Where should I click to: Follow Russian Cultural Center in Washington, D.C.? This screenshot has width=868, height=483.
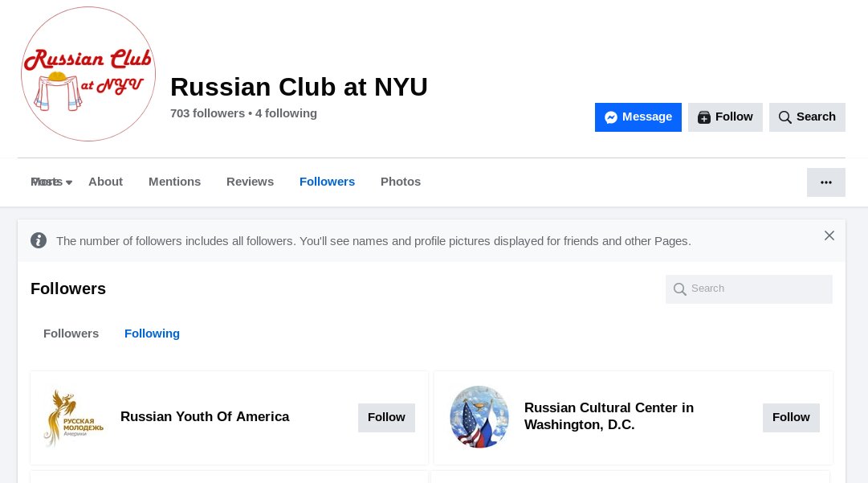click(x=790, y=418)
